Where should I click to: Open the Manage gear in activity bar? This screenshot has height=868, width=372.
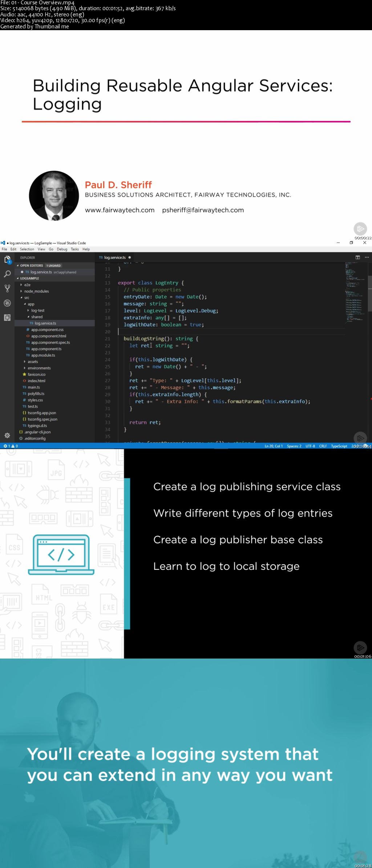coord(7,435)
